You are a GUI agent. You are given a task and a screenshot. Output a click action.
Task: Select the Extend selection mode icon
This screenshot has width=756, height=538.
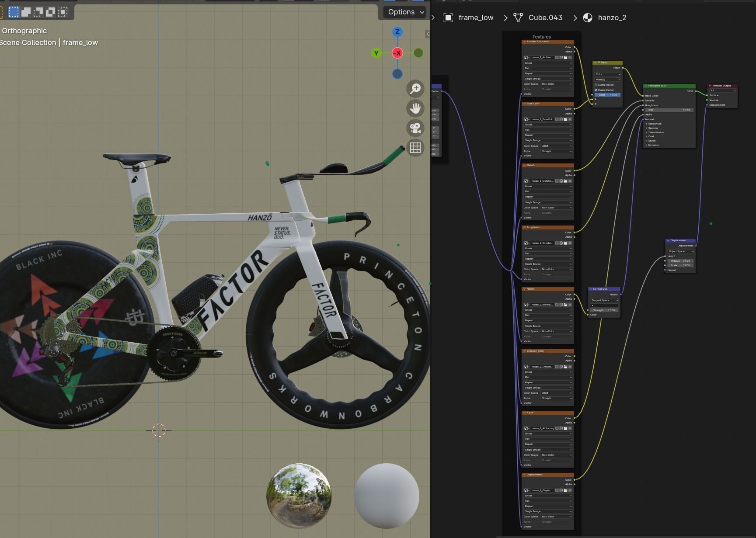(x=26, y=12)
